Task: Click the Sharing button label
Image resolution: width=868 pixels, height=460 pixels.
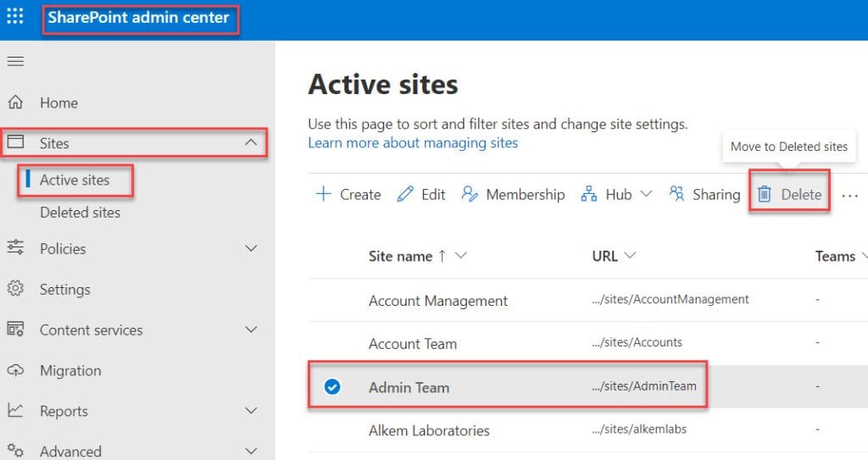Action: tap(716, 194)
